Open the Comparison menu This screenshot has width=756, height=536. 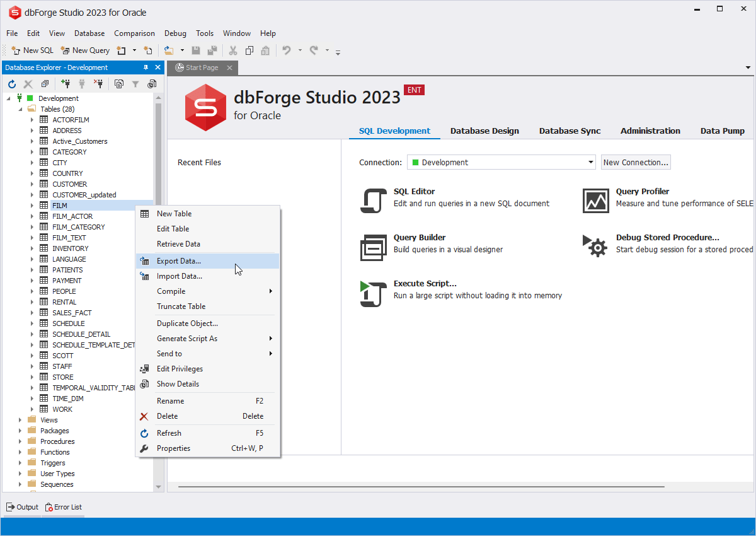(134, 33)
